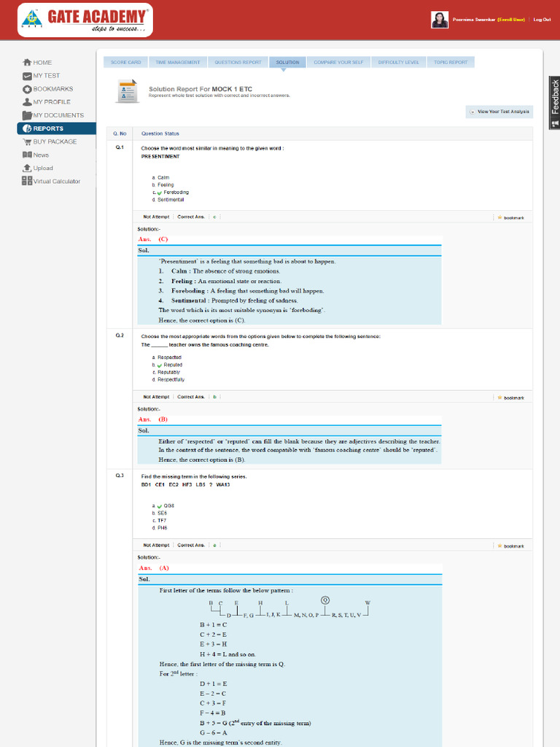The height and width of the screenshot is (747, 560).
Task: Click option a. Respected in Q.2
Action: pos(167,357)
